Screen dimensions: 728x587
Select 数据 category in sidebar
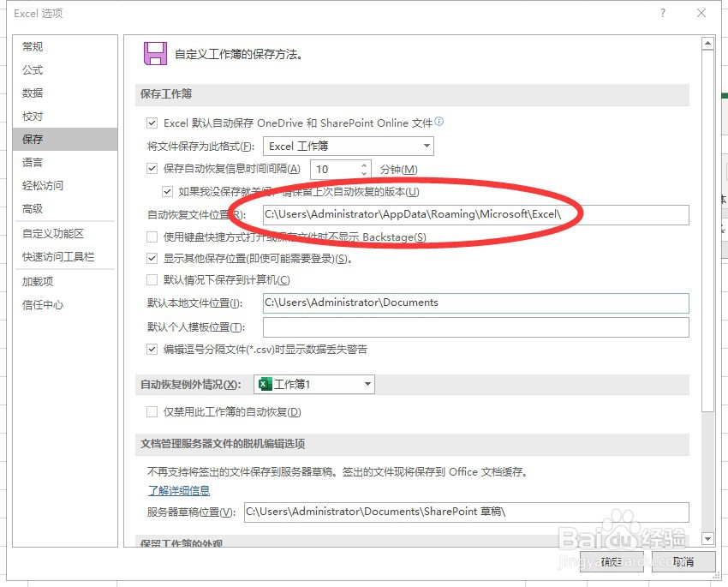(65, 93)
